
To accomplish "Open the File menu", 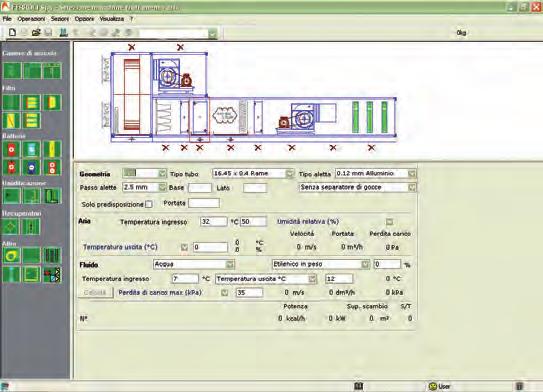I will click(7, 19).
